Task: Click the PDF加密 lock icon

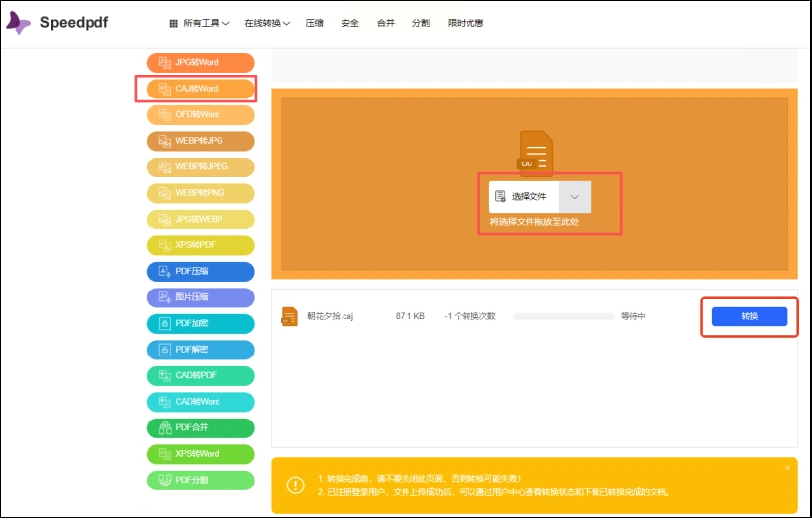Action: (x=164, y=324)
